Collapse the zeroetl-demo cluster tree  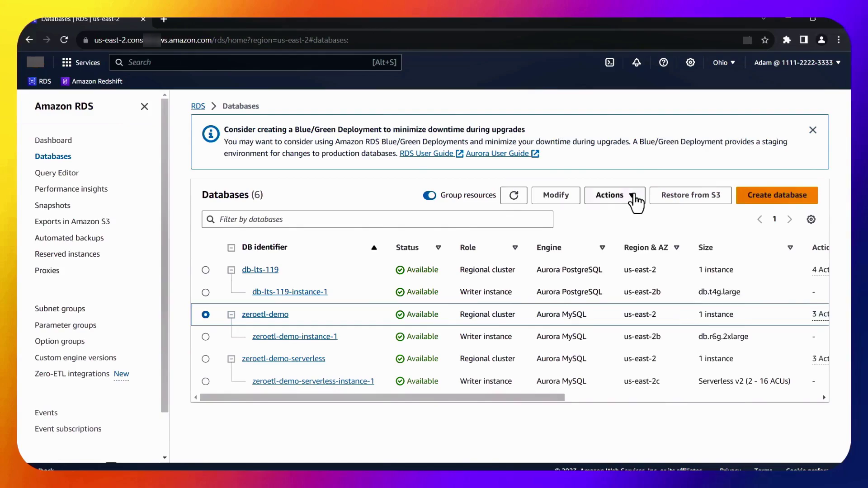click(x=231, y=314)
